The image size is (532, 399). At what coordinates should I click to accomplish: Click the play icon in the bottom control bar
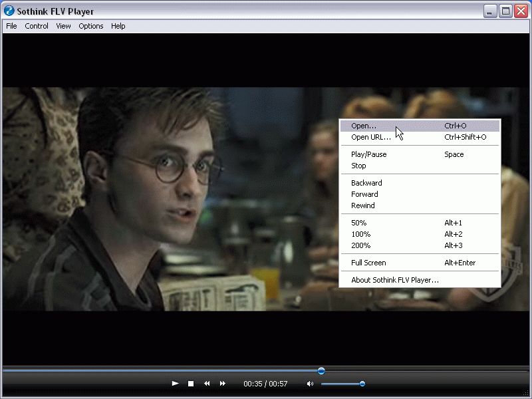(175, 384)
